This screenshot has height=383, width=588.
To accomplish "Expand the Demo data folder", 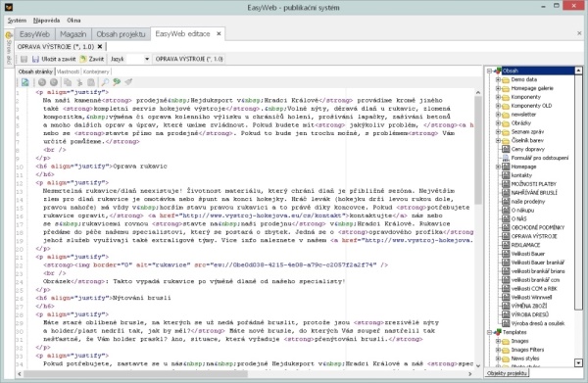I will click(x=498, y=79).
